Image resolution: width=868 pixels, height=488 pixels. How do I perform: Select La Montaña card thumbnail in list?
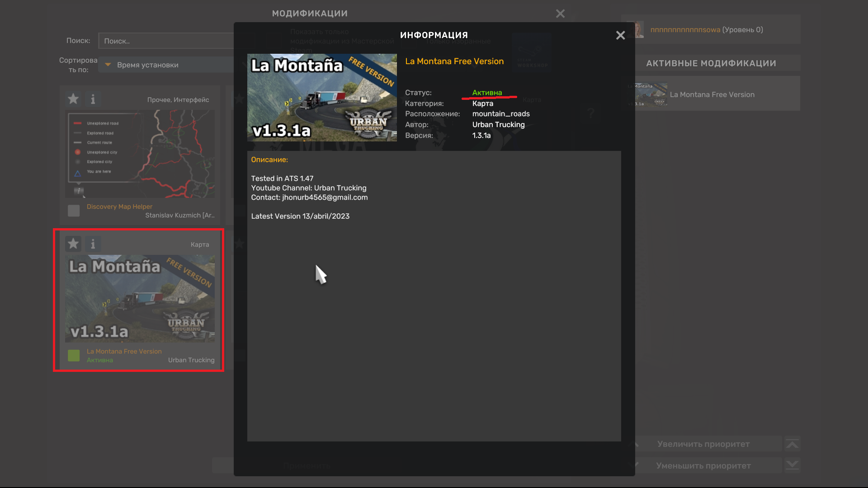click(140, 298)
